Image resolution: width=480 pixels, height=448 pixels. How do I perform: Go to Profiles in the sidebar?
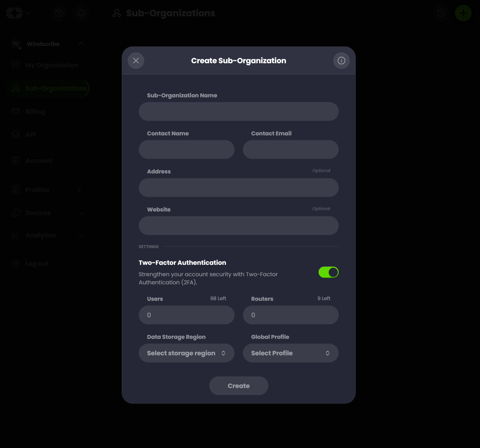coord(37,190)
